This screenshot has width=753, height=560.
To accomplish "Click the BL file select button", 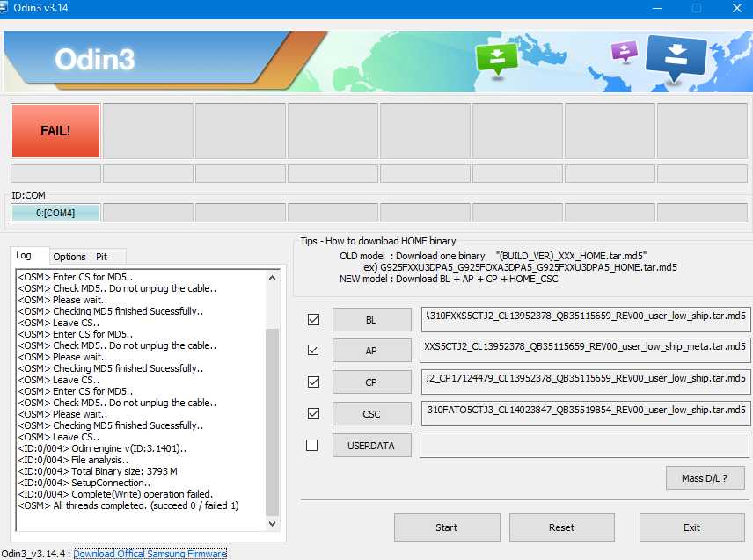I will [x=372, y=320].
